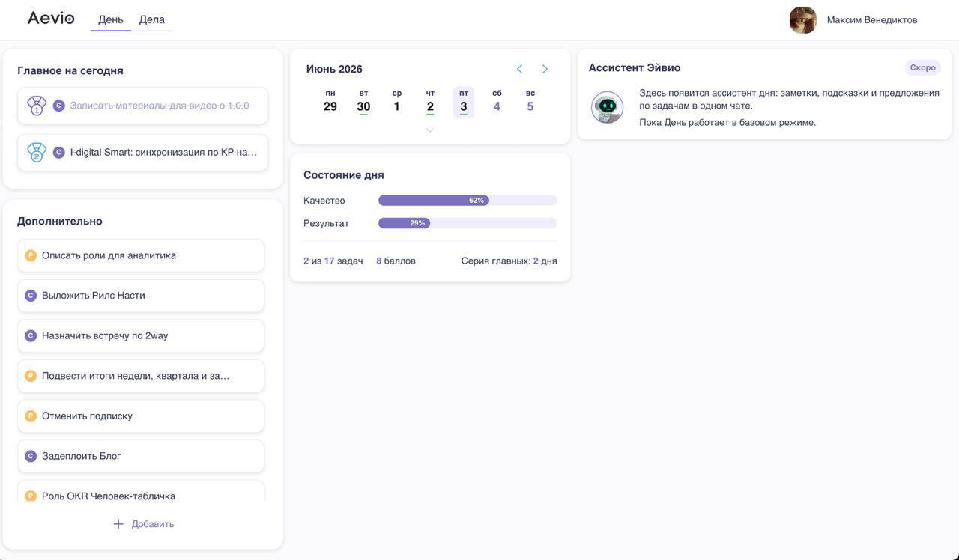Click the first-place medal icon
This screenshot has width=959, height=560.
coord(37,106)
